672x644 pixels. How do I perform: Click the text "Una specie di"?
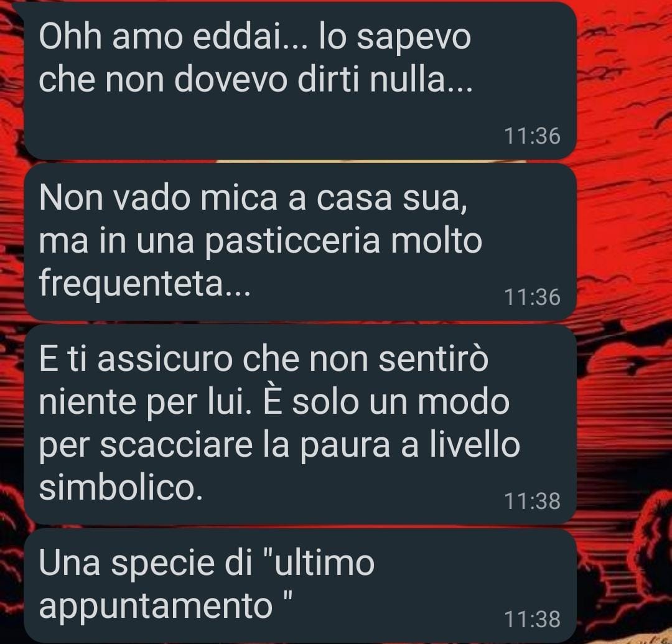tap(146, 564)
